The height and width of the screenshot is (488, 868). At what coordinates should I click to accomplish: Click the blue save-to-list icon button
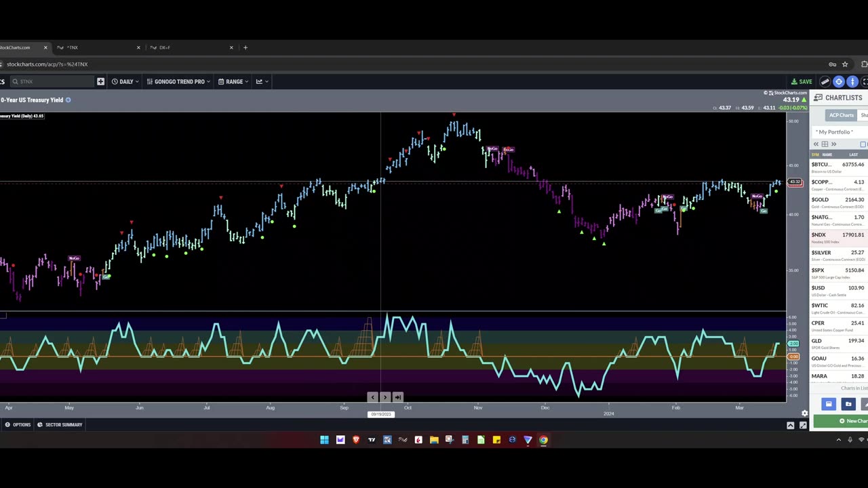[828, 404]
